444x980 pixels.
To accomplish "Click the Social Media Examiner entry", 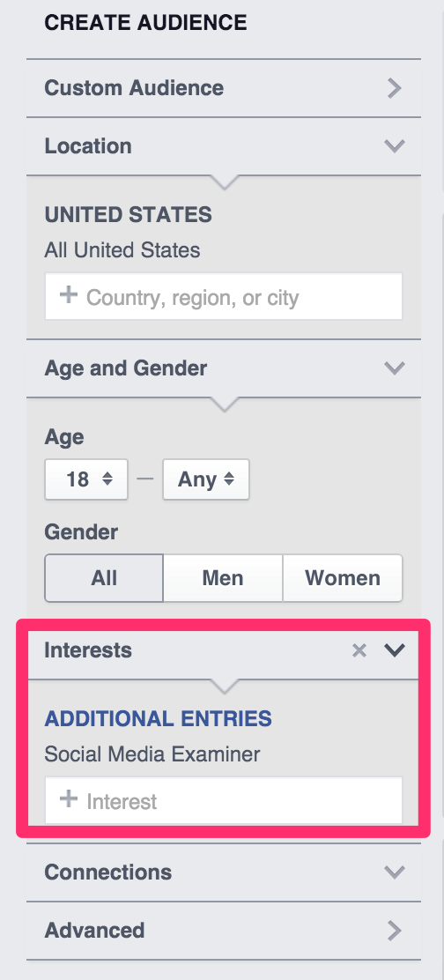I will click(x=152, y=754).
